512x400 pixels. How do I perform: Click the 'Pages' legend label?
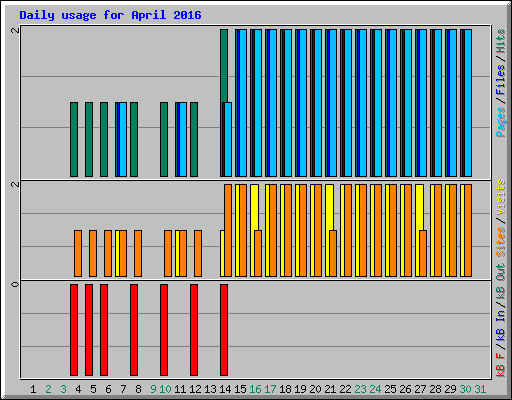click(x=500, y=122)
